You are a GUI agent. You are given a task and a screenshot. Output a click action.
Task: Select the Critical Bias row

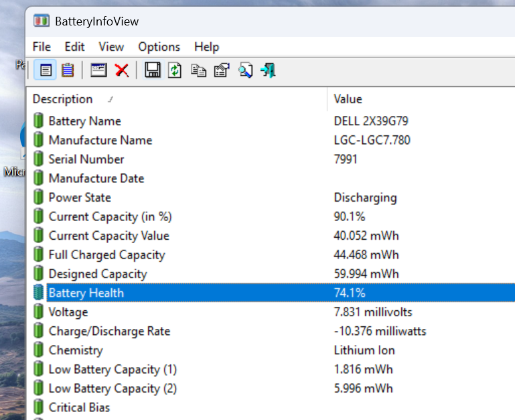coord(271,407)
